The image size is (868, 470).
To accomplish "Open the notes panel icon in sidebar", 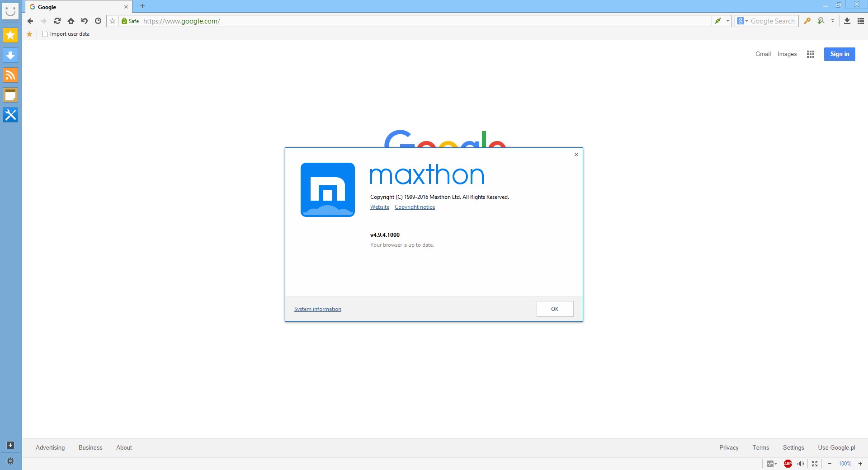I will pos(10,95).
